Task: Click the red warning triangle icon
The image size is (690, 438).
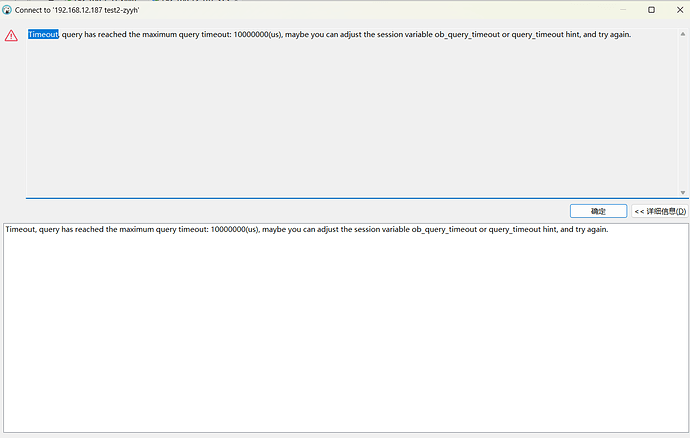Action: (11, 35)
